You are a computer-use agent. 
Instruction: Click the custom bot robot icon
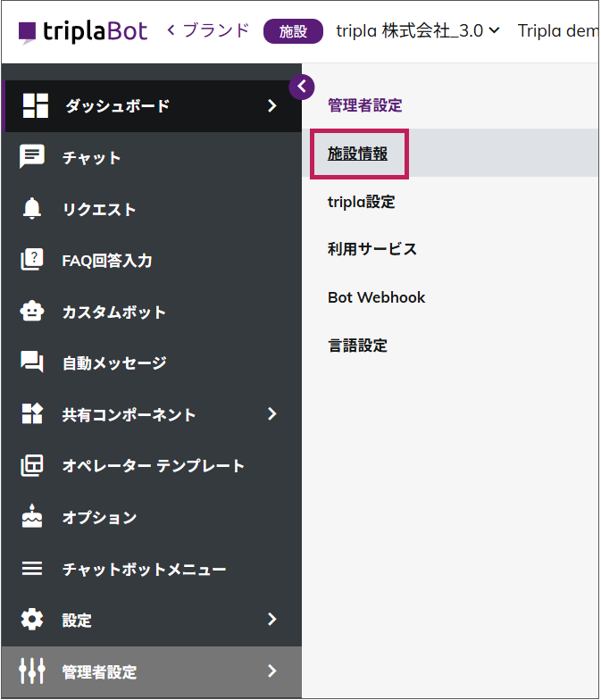(32, 311)
